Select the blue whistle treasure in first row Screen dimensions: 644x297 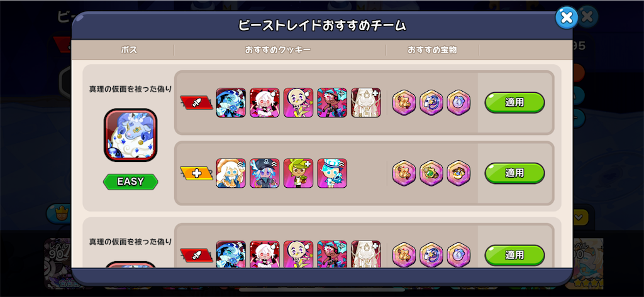click(431, 102)
